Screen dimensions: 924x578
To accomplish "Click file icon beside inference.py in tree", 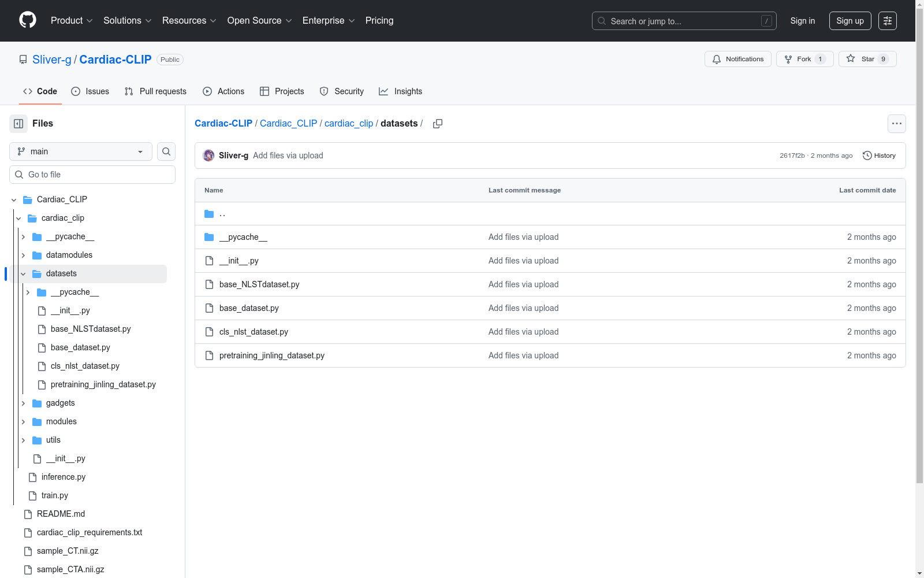I will click(x=32, y=477).
